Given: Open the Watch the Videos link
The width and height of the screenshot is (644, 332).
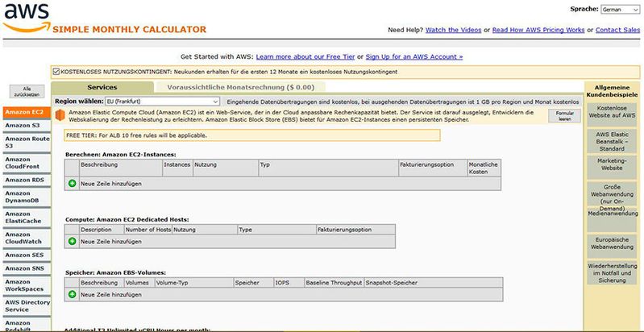Looking at the screenshot, I should 454,30.
